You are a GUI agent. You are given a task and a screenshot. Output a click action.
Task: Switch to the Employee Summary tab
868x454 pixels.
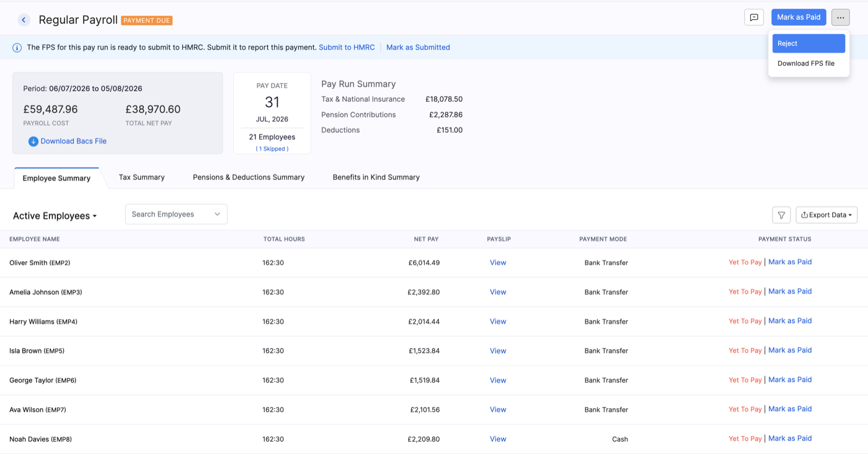point(56,178)
